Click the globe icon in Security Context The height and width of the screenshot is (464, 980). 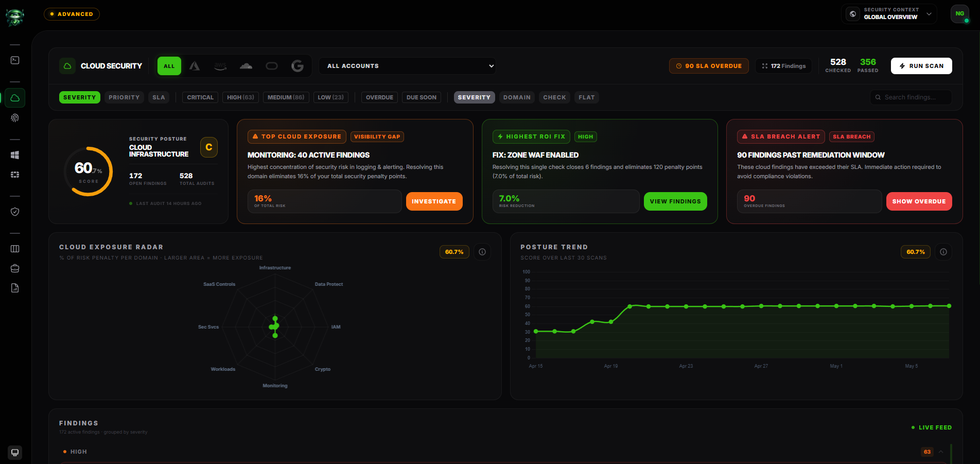point(853,14)
